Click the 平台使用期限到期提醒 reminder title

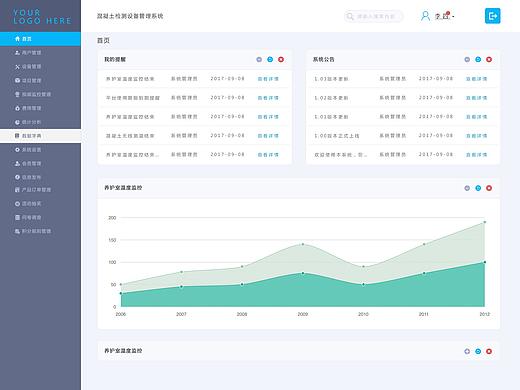click(x=133, y=98)
